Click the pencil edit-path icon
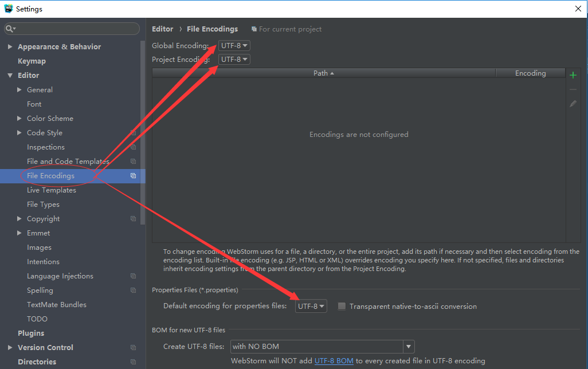This screenshot has height=369, width=588. pos(573,104)
